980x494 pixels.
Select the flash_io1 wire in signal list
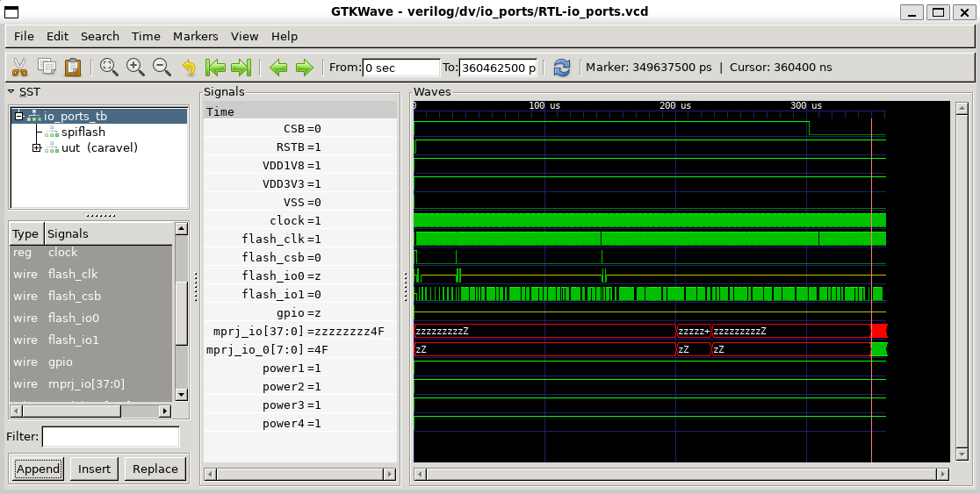pyautogui.click(x=91, y=340)
